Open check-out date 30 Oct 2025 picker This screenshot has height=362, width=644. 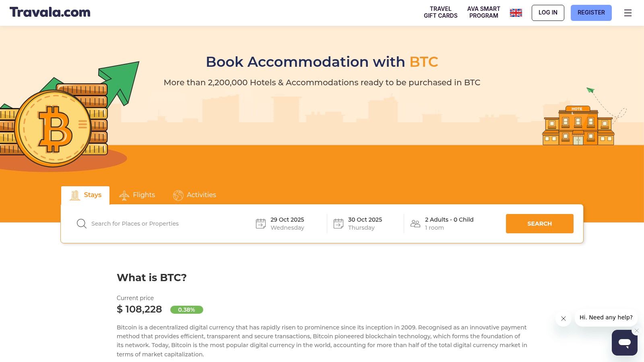(365, 224)
